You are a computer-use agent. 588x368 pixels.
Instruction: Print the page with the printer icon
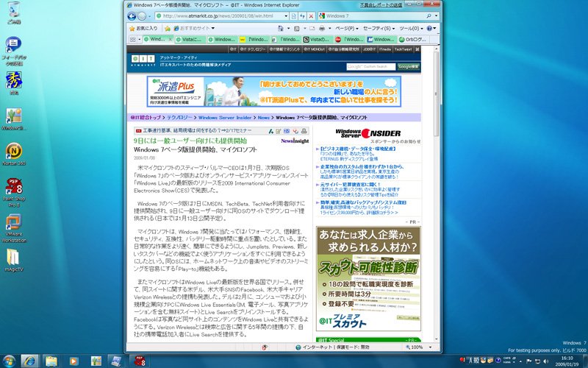click(x=322, y=28)
